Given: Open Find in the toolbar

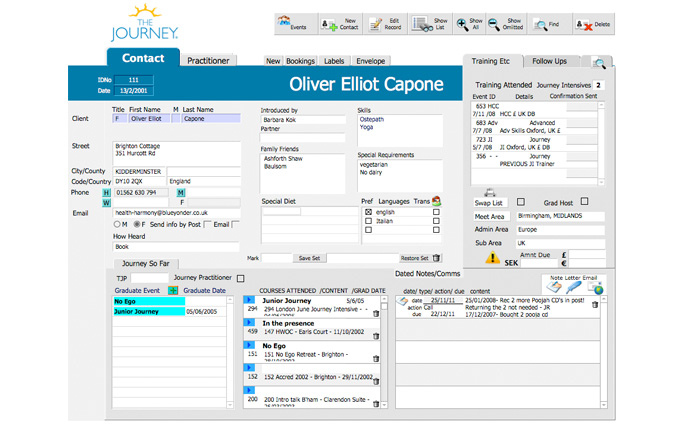Looking at the screenshot, I should [550, 24].
